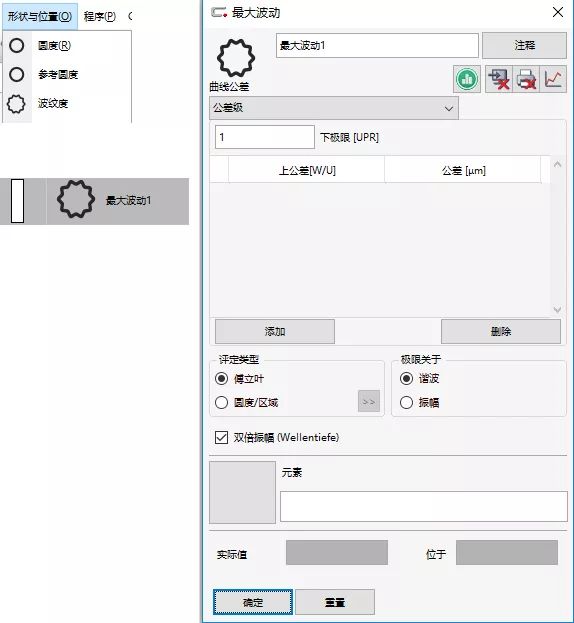Click the 添加 button

(275, 331)
